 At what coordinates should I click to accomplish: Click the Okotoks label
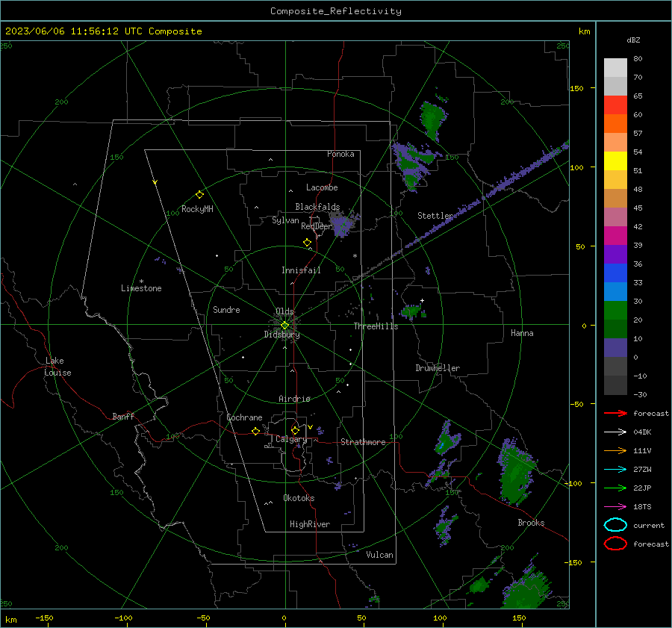point(299,498)
